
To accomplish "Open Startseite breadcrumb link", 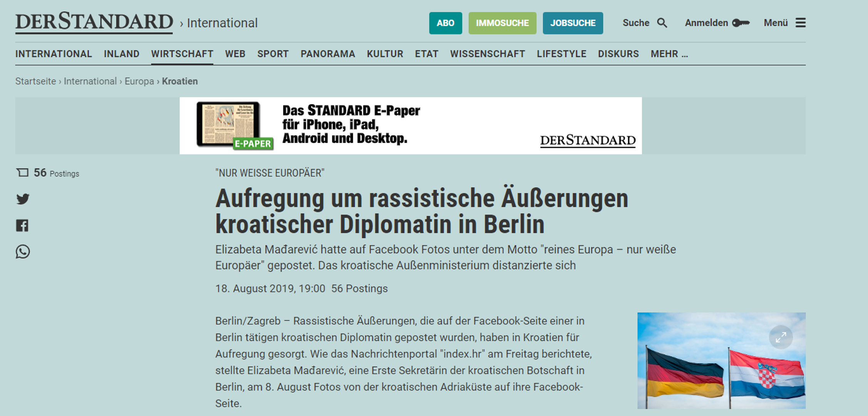I will click(35, 81).
